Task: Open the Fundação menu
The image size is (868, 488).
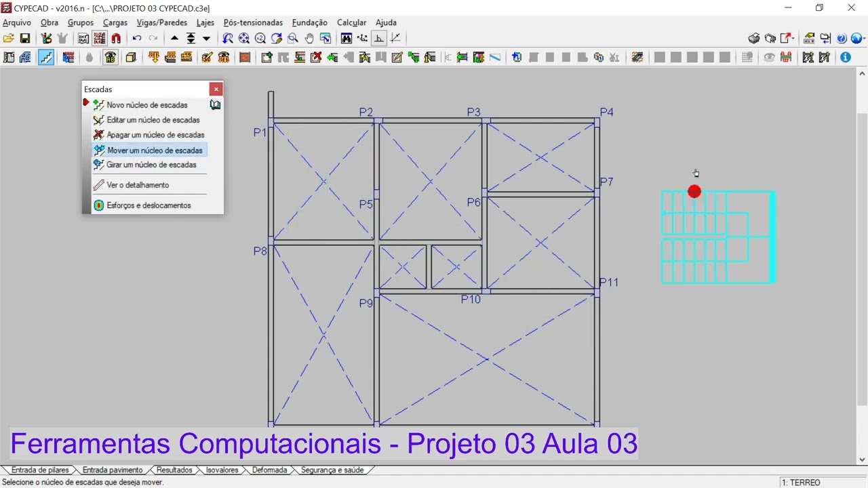Action: click(x=310, y=22)
